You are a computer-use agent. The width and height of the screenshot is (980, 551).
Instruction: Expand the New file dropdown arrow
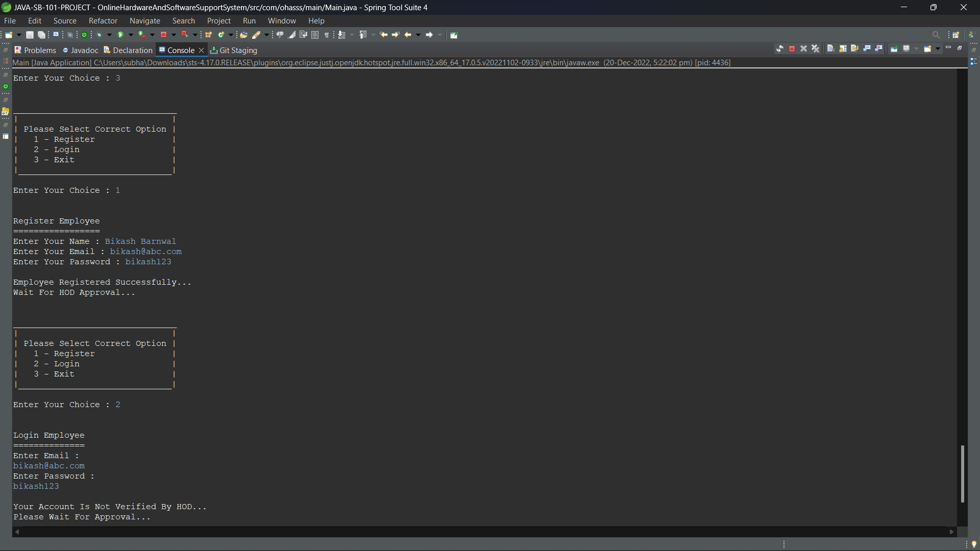(x=19, y=35)
